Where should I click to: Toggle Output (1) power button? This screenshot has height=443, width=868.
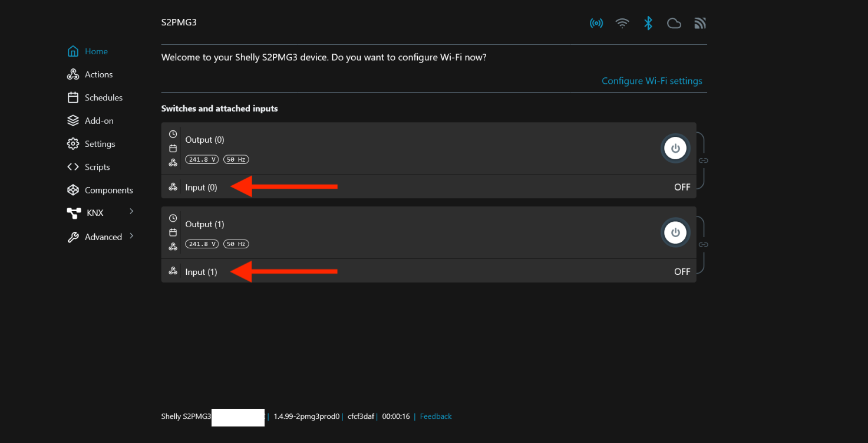pos(675,232)
